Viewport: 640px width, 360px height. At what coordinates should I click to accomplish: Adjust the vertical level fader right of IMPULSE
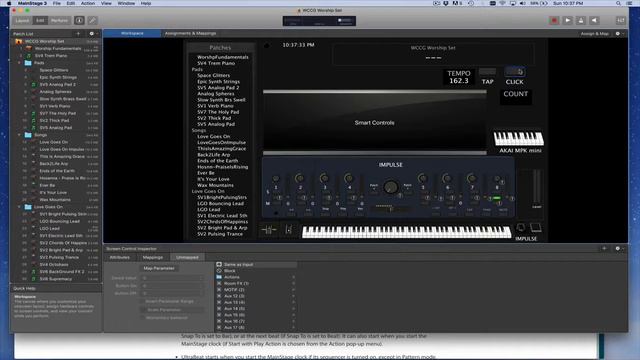coord(536,188)
